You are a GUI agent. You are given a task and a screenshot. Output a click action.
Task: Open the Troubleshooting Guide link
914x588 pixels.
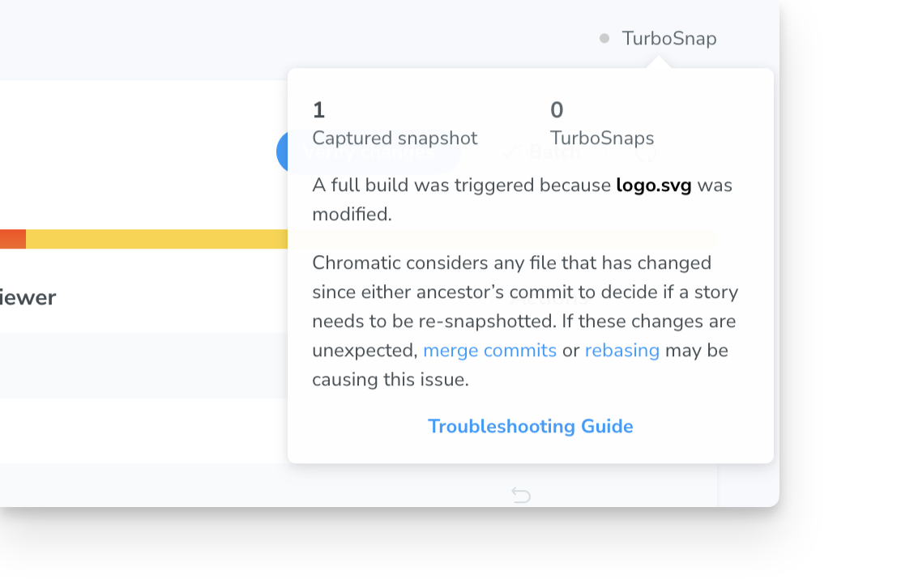pos(531,426)
